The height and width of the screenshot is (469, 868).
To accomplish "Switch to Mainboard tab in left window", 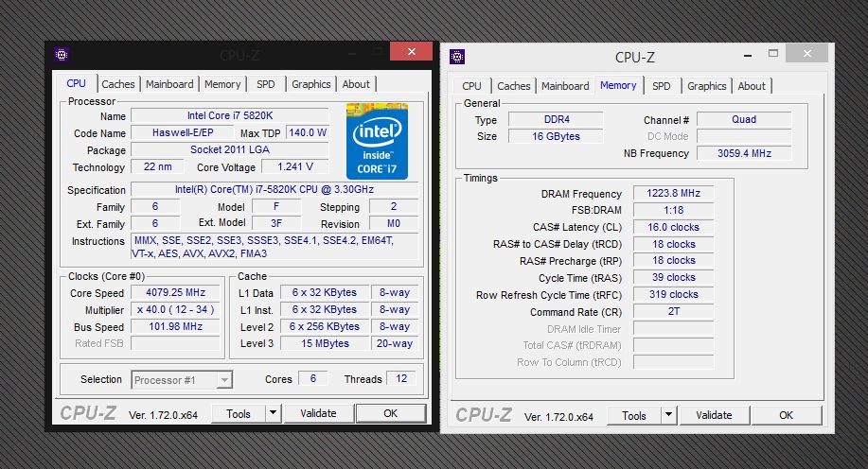I will point(169,84).
